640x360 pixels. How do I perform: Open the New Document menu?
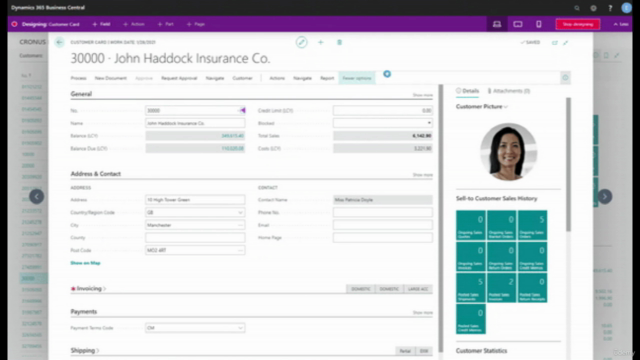(111, 78)
